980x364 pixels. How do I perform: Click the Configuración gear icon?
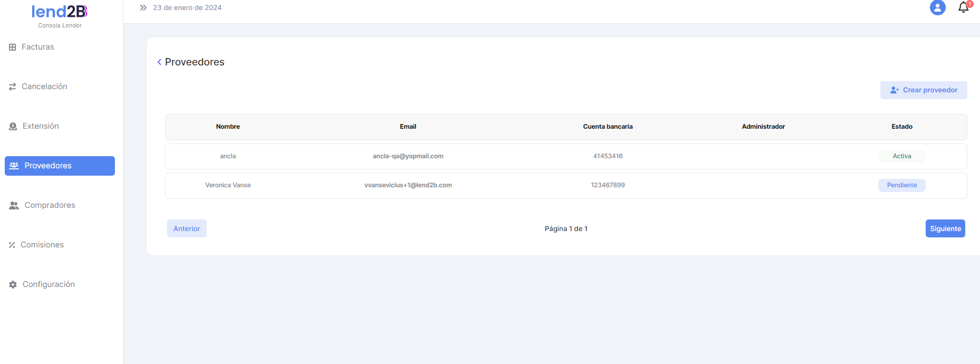13,285
